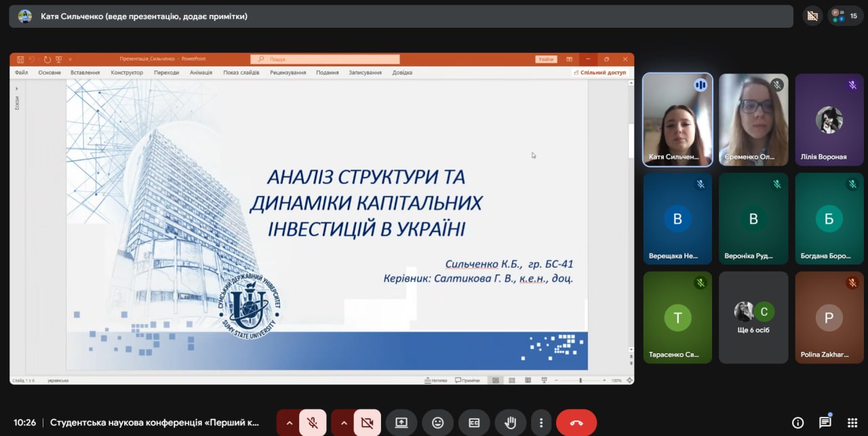Raise your hand in the meeting
This screenshot has height=436, width=868.
point(510,422)
